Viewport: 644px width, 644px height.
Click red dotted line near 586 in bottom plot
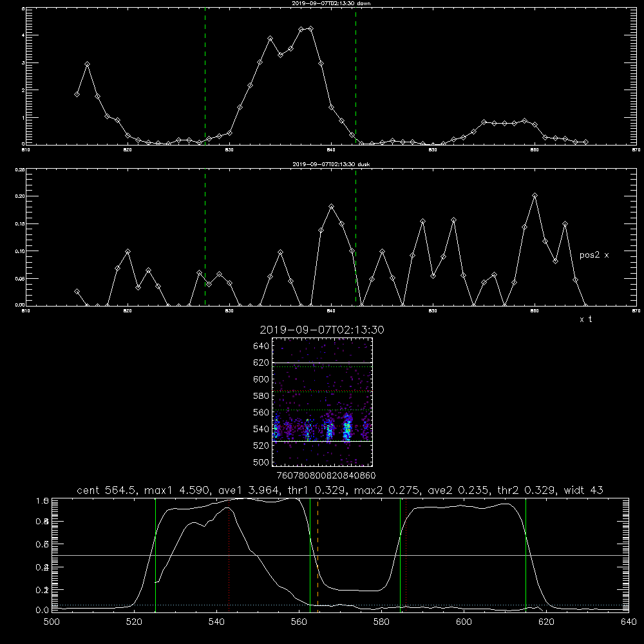click(x=406, y=554)
